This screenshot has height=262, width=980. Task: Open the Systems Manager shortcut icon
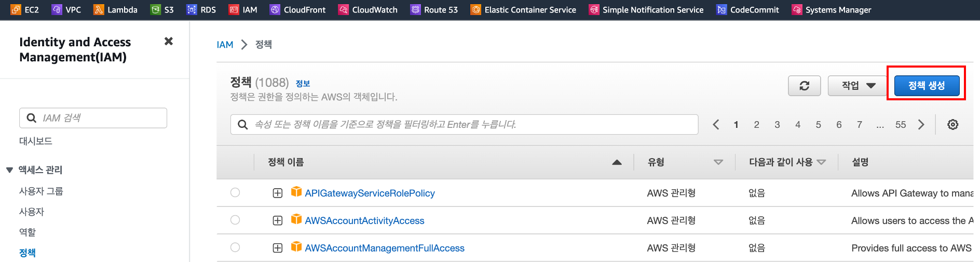tap(797, 9)
